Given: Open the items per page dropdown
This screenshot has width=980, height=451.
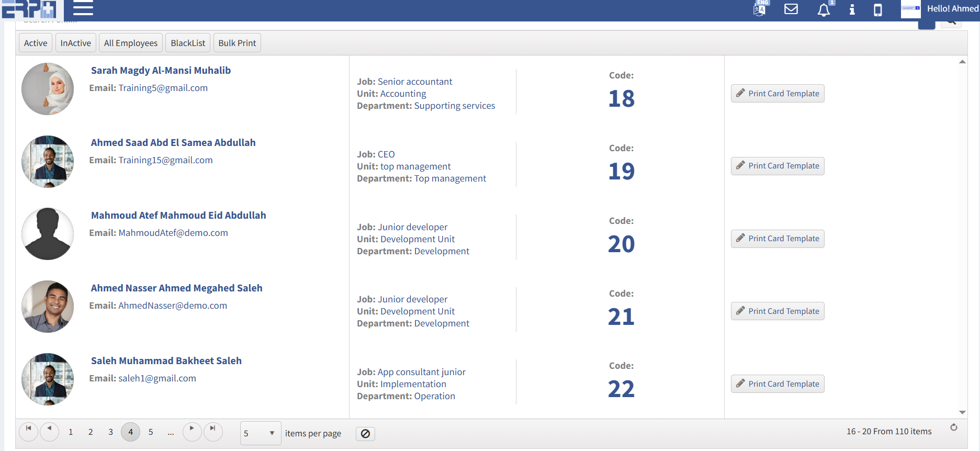Looking at the screenshot, I should click(x=260, y=433).
